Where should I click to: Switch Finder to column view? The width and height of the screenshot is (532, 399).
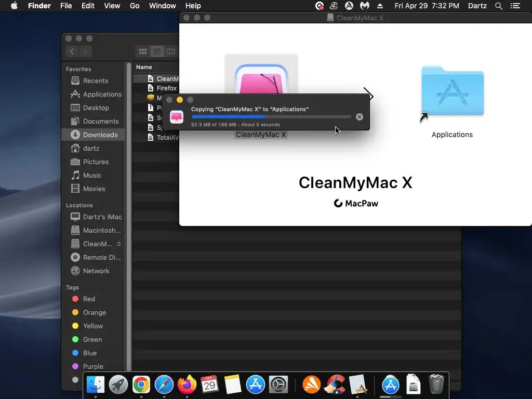[170, 51]
